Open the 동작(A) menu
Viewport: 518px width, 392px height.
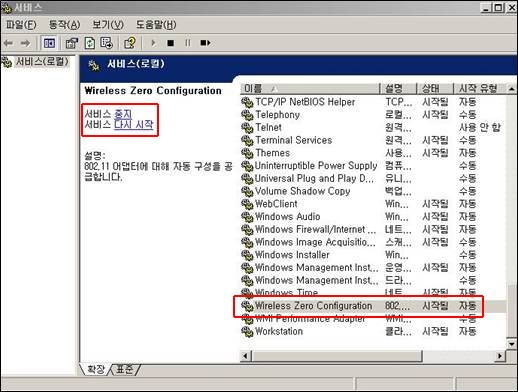tap(64, 25)
